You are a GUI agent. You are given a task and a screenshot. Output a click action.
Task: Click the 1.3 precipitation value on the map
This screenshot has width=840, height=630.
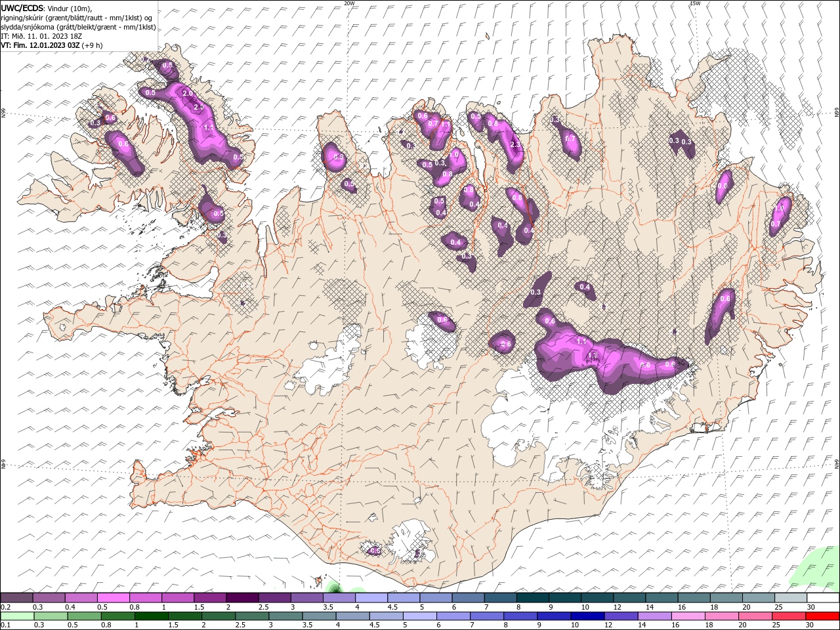point(593,355)
